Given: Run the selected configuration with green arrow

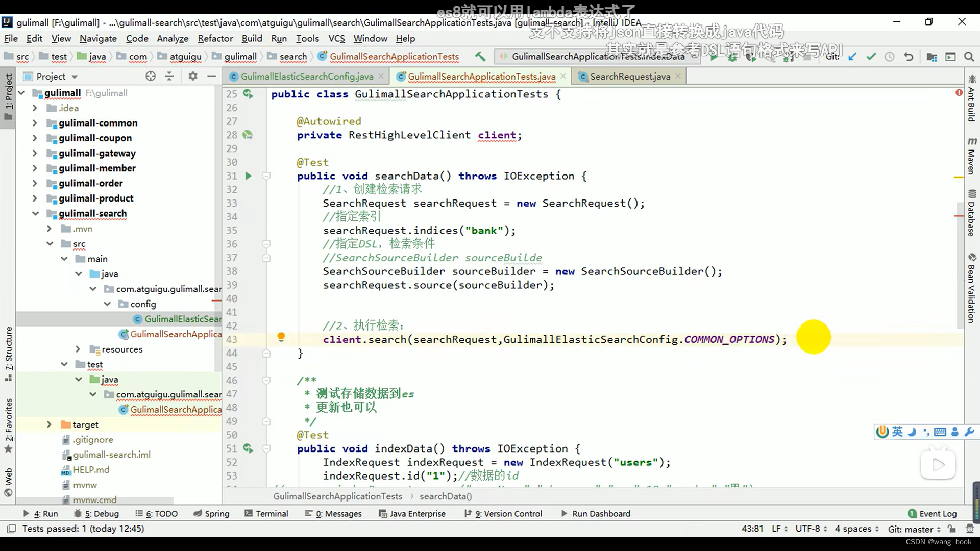Looking at the screenshot, I should pyautogui.click(x=714, y=57).
